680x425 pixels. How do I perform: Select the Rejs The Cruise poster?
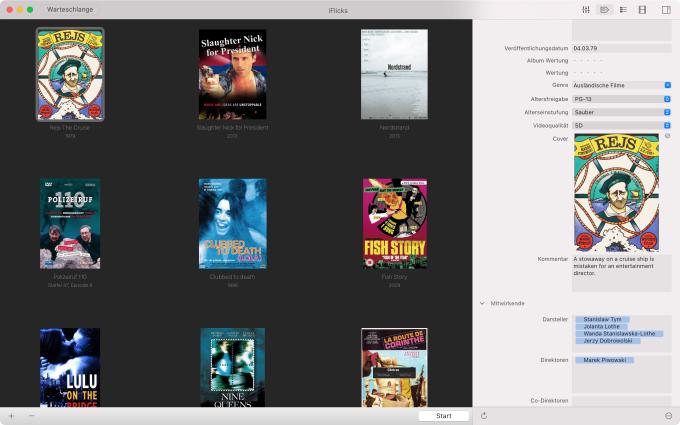point(70,74)
